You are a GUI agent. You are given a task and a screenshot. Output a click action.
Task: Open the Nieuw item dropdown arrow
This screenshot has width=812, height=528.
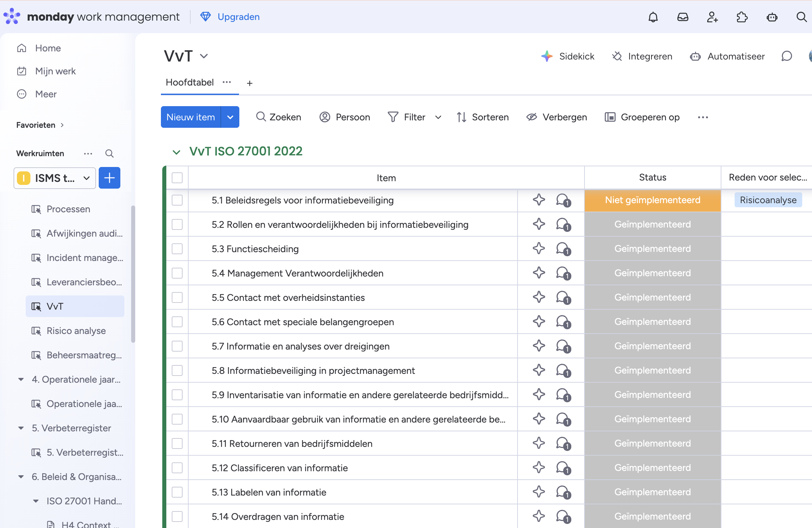(230, 117)
